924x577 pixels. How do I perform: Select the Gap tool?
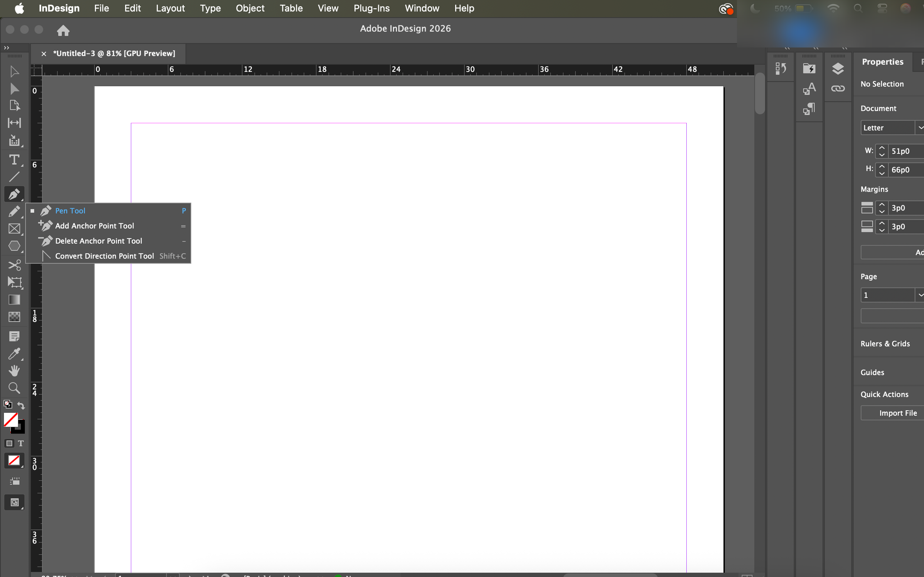click(14, 123)
